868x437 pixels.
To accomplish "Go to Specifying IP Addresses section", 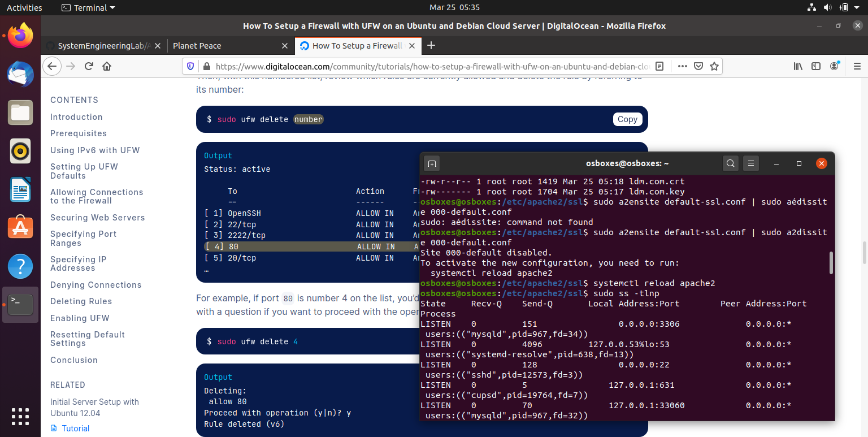I will pos(79,263).
